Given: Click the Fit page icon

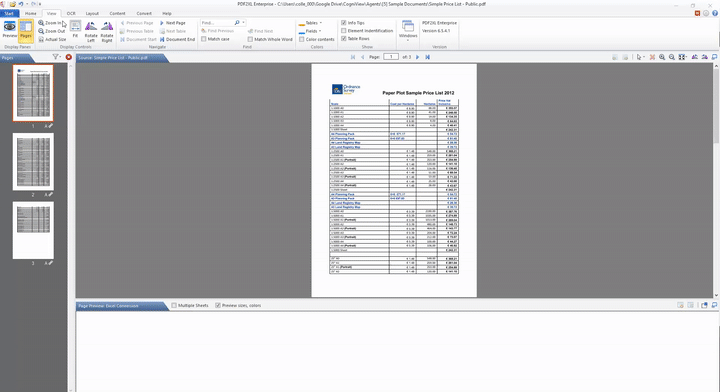Looking at the screenshot, I should [x=75, y=29].
